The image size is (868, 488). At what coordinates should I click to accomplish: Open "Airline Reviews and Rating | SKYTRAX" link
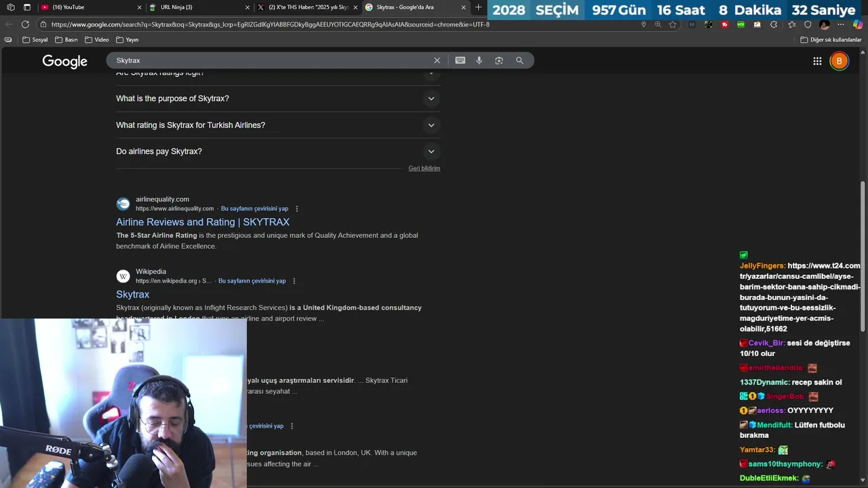pyautogui.click(x=203, y=222)
